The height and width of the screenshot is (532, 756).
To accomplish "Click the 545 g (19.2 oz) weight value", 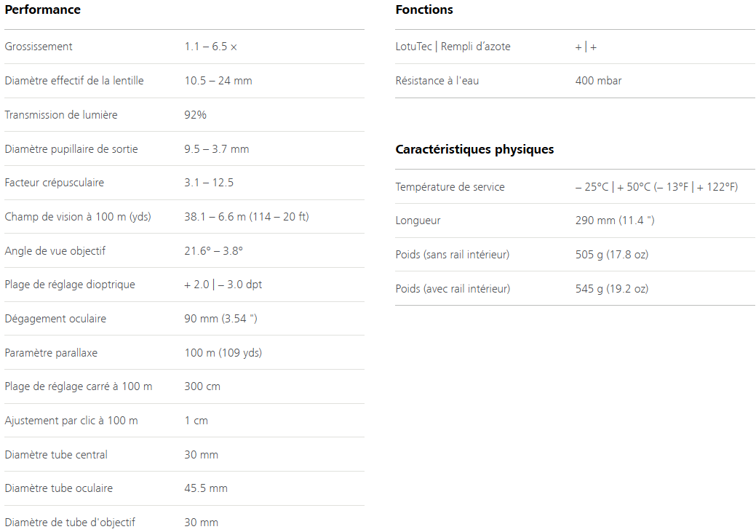I will click(x=612, y=289).
